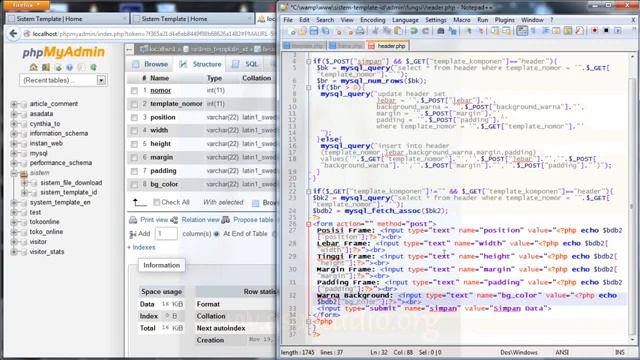
Task: Click the Structure tab in phpMyAdmin
Action: point(201,64)
